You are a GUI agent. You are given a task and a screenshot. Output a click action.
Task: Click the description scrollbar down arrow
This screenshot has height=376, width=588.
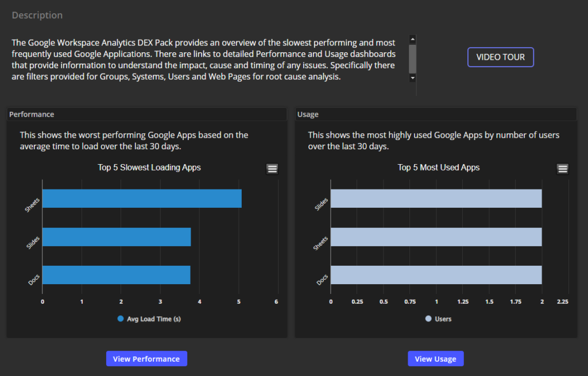[412, 78]
